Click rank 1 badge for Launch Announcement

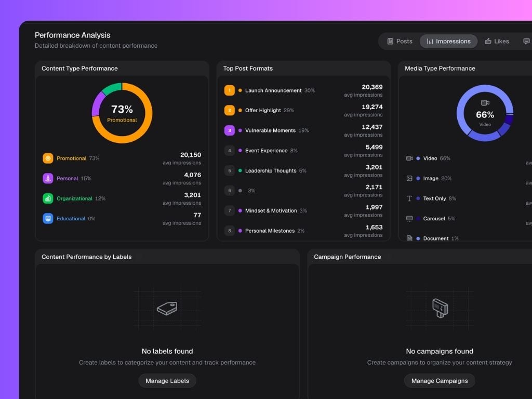pyautogui.click(x=229, y=90)
